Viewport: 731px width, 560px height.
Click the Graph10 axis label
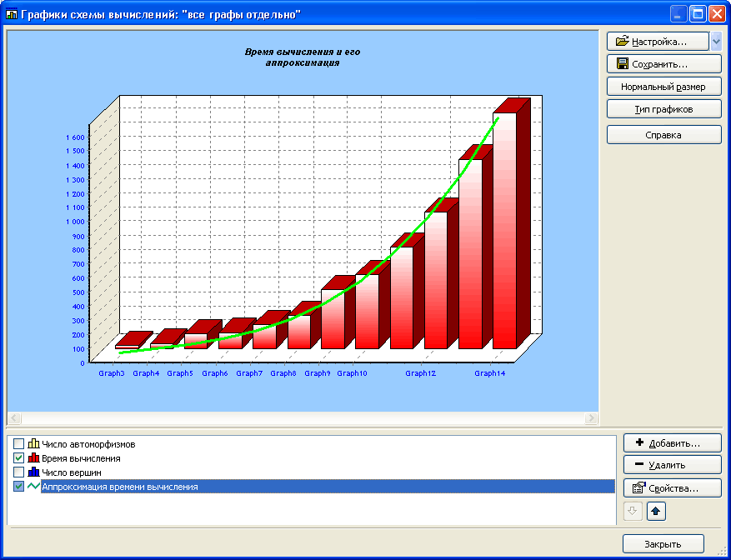352,373
